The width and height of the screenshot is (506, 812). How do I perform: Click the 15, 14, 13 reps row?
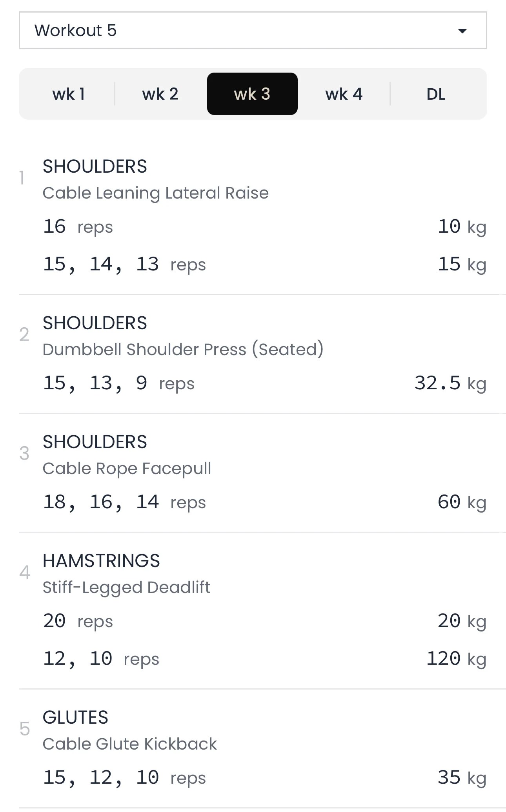(x=124, y=265)
